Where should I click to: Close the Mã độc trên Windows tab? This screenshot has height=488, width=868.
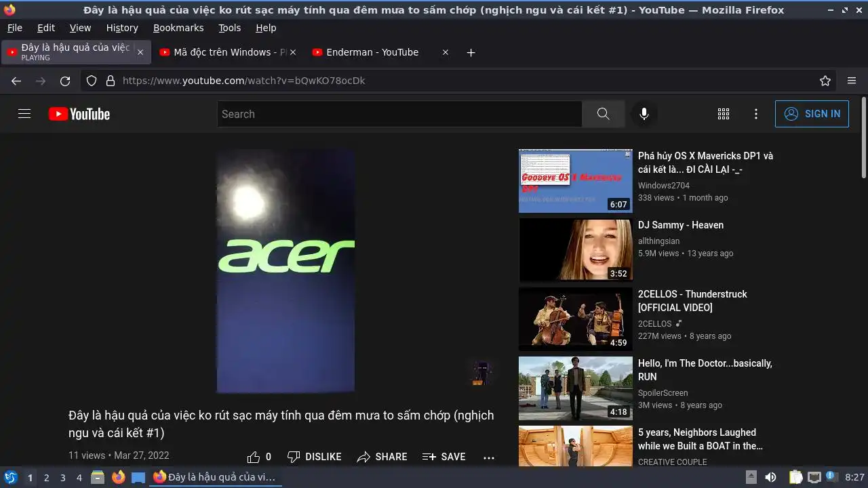[x=293, y=52]
